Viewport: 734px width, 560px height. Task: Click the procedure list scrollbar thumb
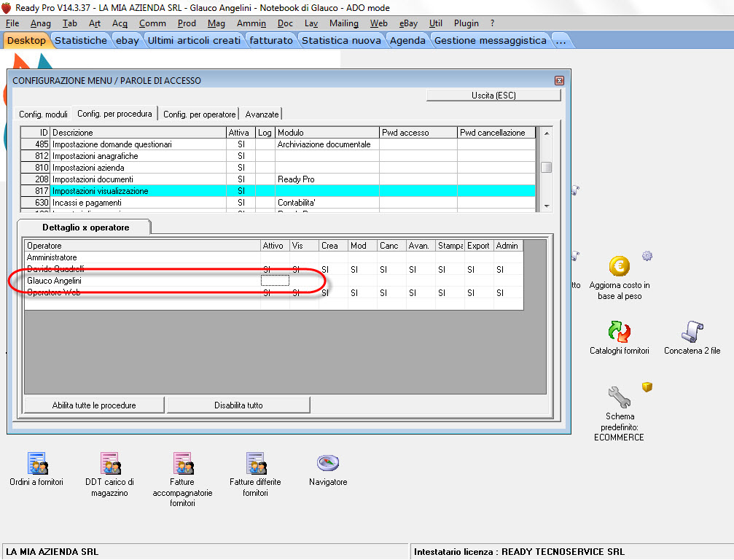[546, 167]
